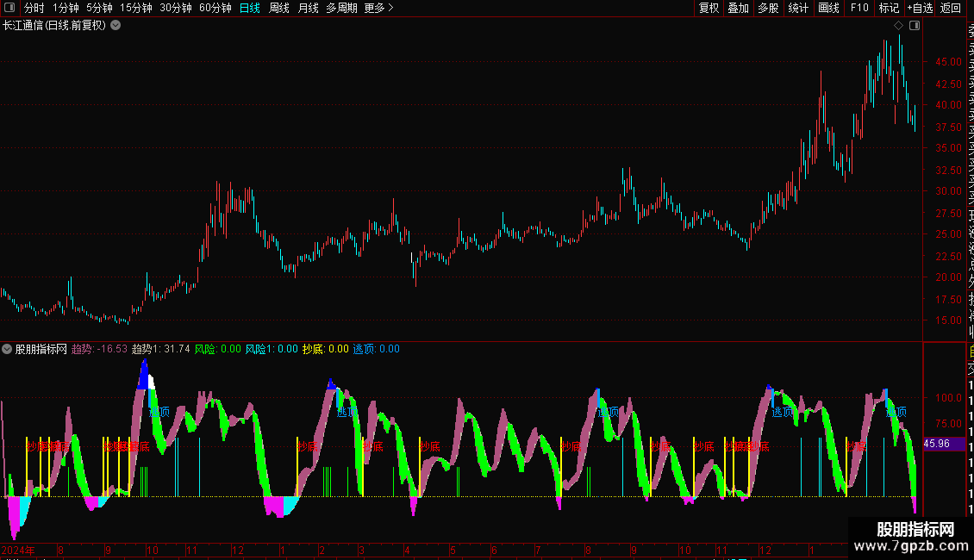Toggle the right side panel icon
This screenshot has height=560, width=974.
coord(915,26)
